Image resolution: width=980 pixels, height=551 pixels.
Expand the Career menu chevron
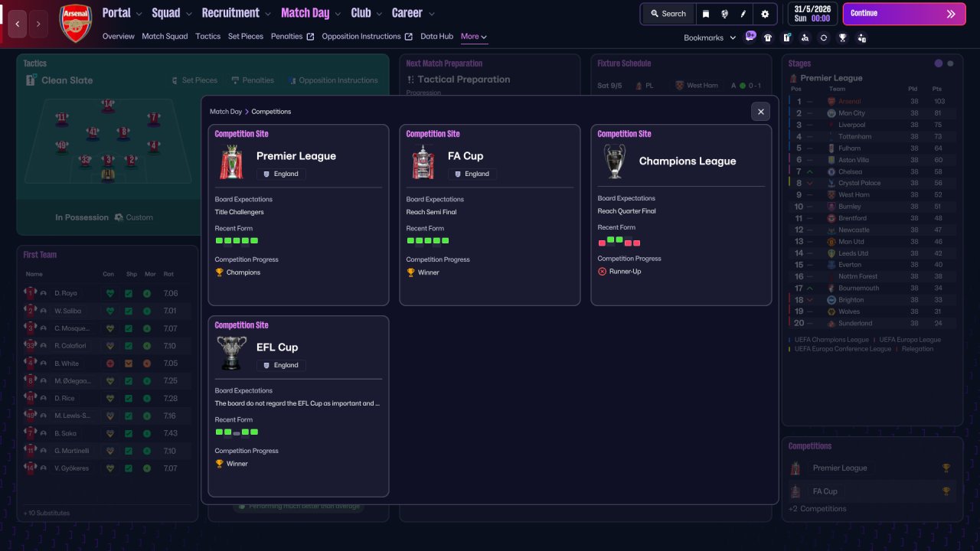pyautogui.click(x=431, y=14)
